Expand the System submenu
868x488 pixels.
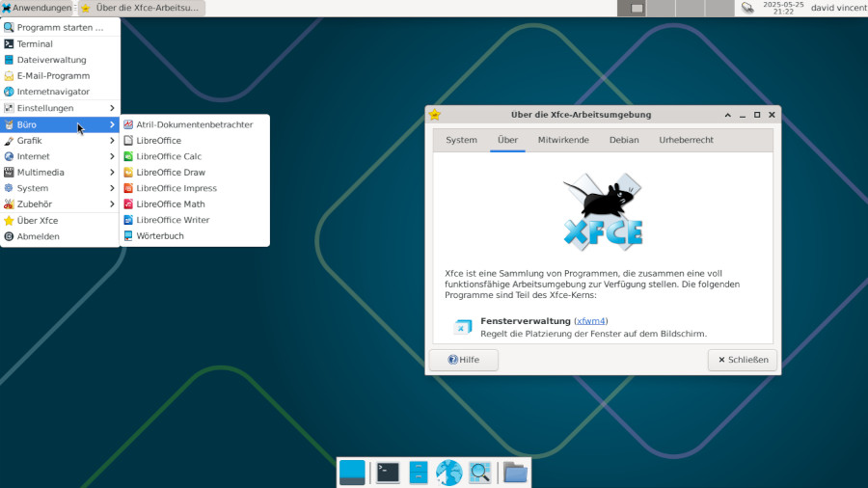60,188
